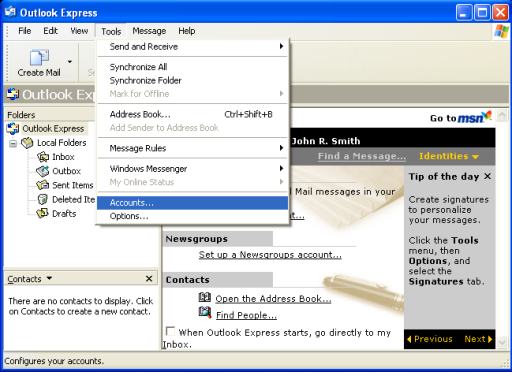This screenshot has height=372, width=512.
Task: Select the Outlook Express tree label
Action: coord(53,129)
